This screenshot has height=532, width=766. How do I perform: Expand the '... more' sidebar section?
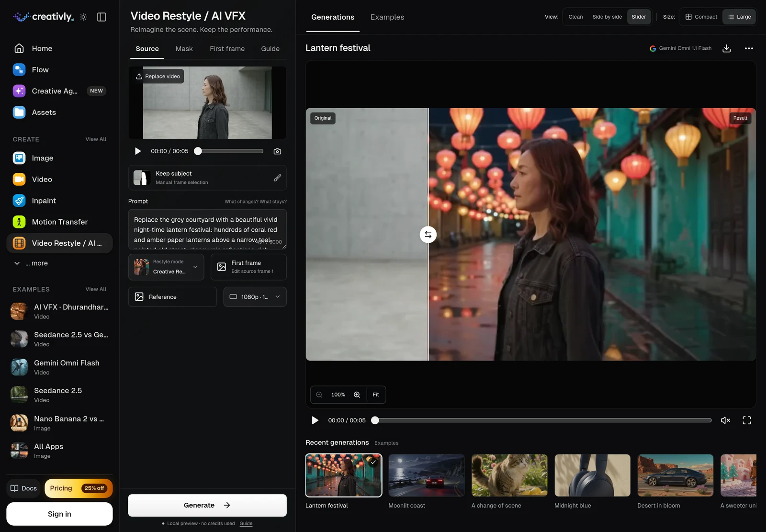pyautogui.click(x=32, y=263)
